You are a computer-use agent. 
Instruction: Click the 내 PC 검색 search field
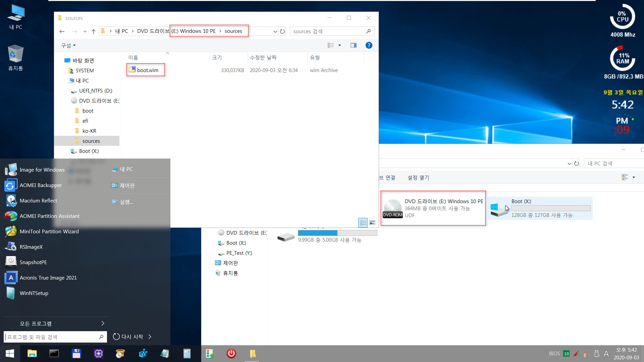click(x=614, y=164)
